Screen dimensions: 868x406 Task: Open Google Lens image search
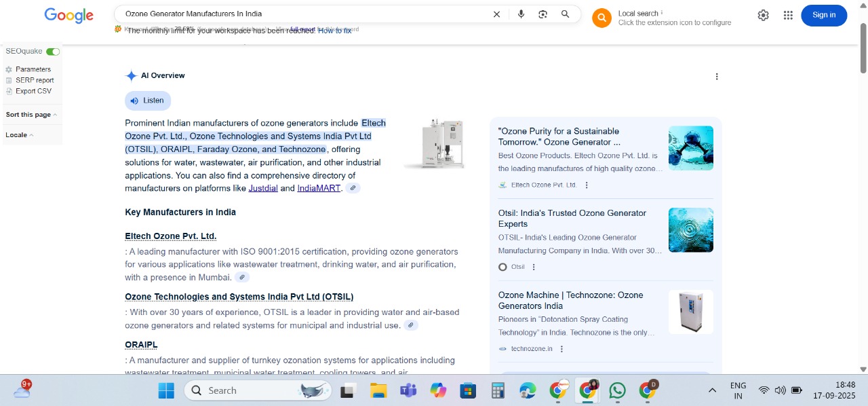click(542, 14)
